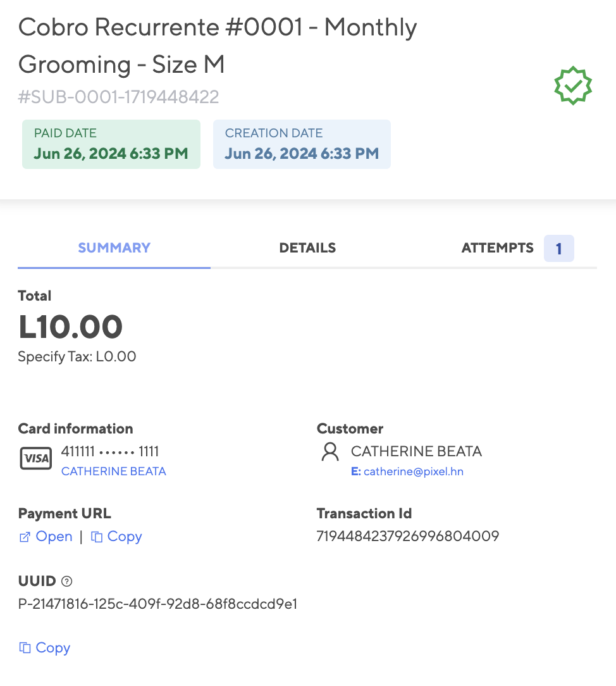Click the Transaction Id number

tap(407, 536)
